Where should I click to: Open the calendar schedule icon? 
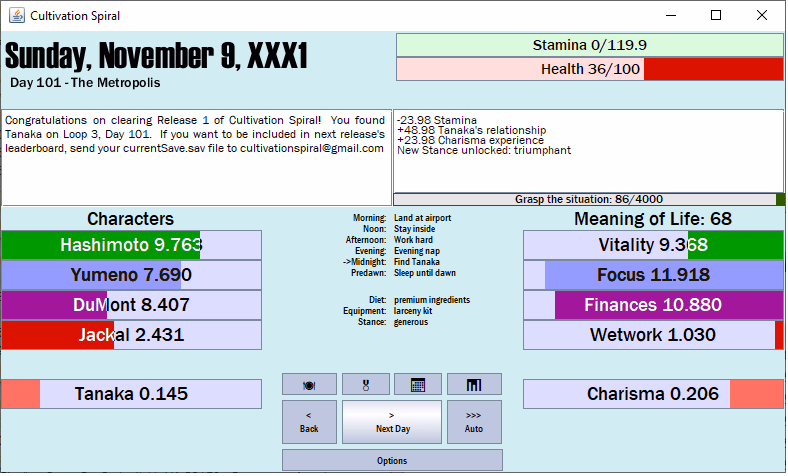418,384
